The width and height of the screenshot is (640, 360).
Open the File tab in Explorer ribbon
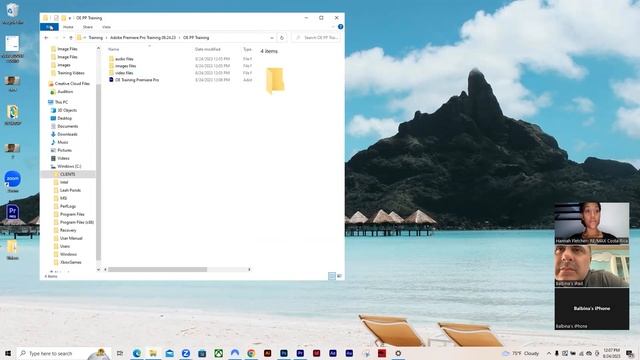click(49, 27)
